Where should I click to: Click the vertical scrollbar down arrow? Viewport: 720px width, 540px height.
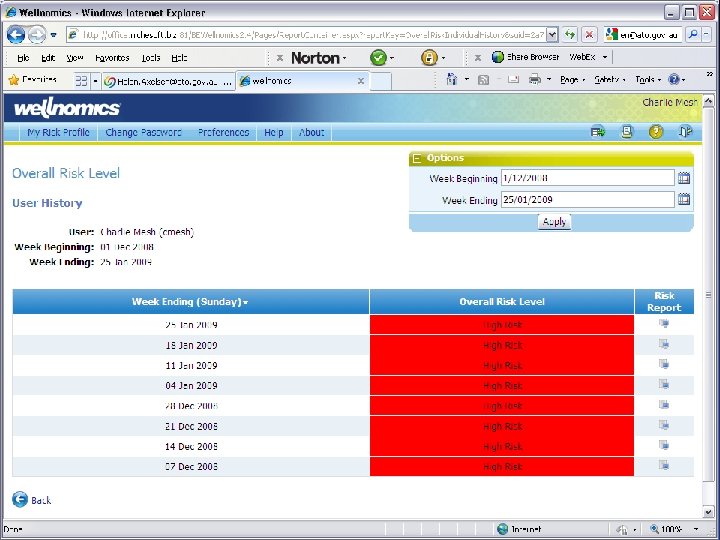709,512
